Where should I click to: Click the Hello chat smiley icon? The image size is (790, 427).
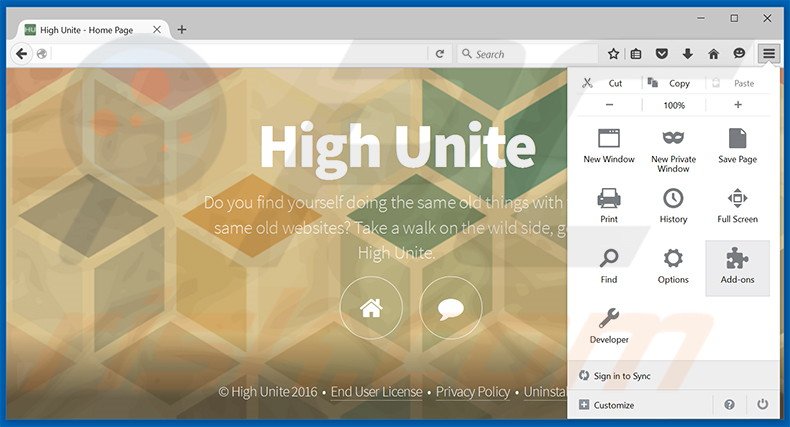[x=739, y=53]
